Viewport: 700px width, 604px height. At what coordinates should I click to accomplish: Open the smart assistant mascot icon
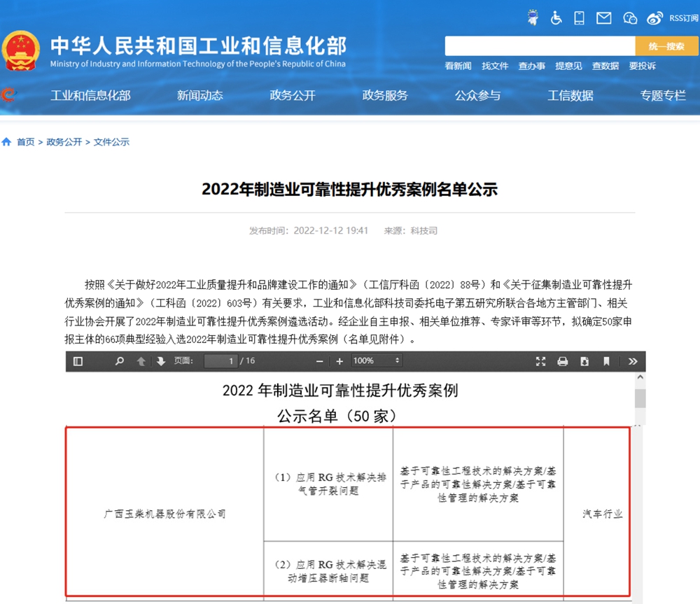[533, 18]
